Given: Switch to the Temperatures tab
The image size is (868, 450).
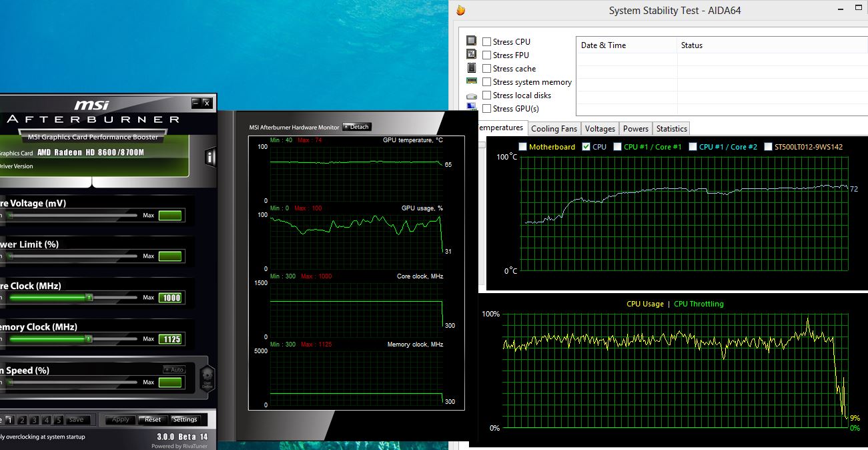Looking at the screenshot, I should (x=501, y=128).
